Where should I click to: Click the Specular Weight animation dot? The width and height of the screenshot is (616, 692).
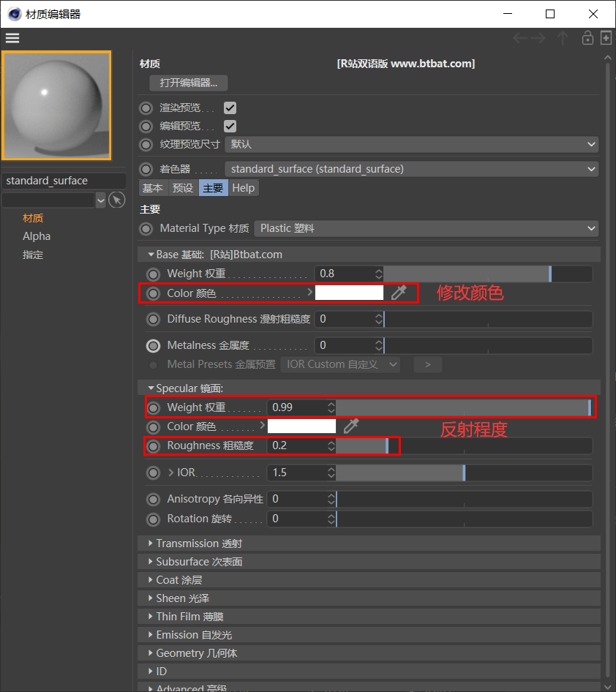click(x=153, y=407)
